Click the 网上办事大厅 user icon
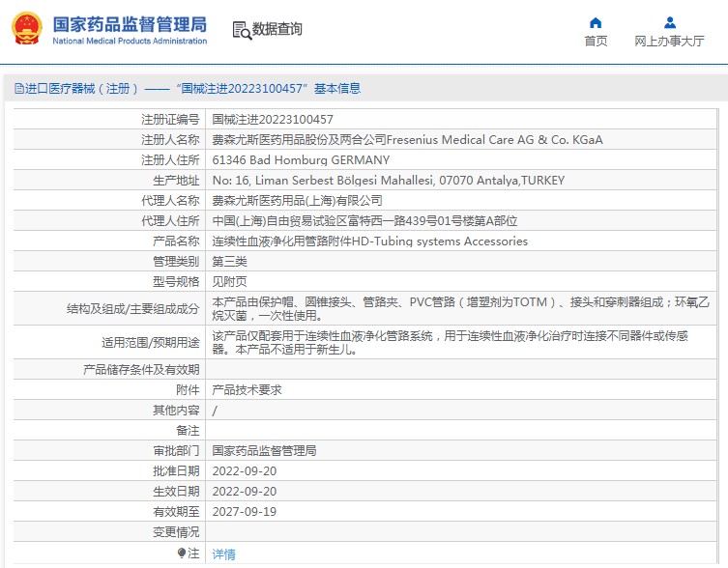 pyautogui.click(x=669, y=22)
